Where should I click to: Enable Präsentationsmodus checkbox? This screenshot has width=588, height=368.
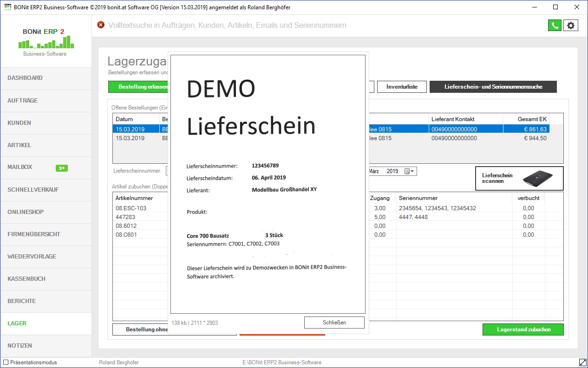pos(6,362)
